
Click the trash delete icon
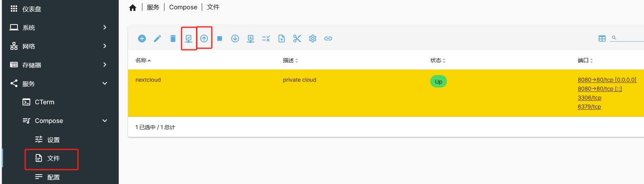(x=173, y=39)
